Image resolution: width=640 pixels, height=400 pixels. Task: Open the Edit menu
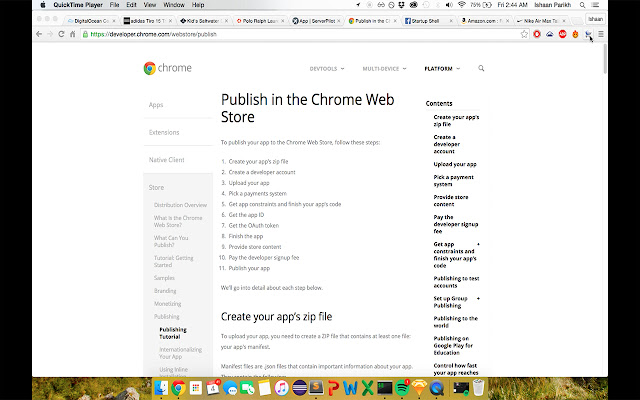[x=131, y=5]
